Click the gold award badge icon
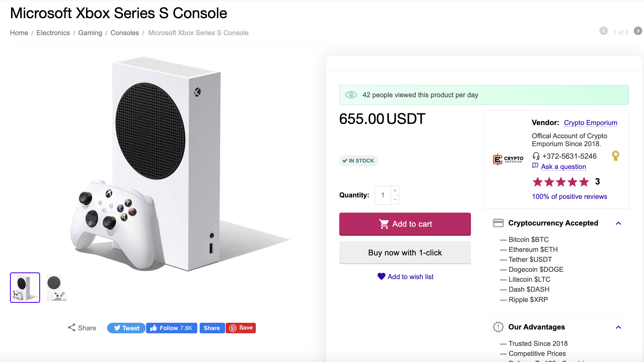The width and height of the screenshot is (644, 362). [x=615, y=156]
